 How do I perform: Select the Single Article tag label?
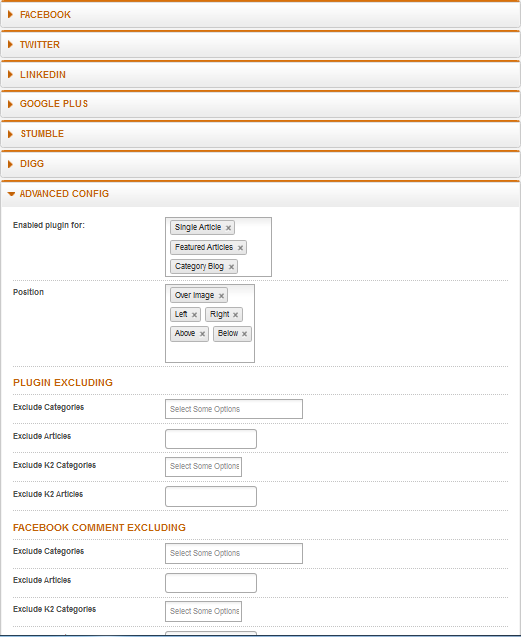(198, 228)
